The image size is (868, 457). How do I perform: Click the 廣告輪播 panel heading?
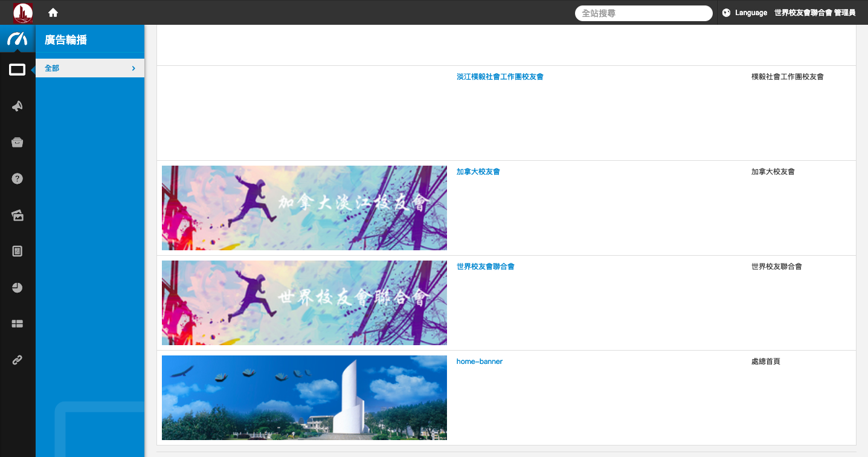[x=66, y=40]
